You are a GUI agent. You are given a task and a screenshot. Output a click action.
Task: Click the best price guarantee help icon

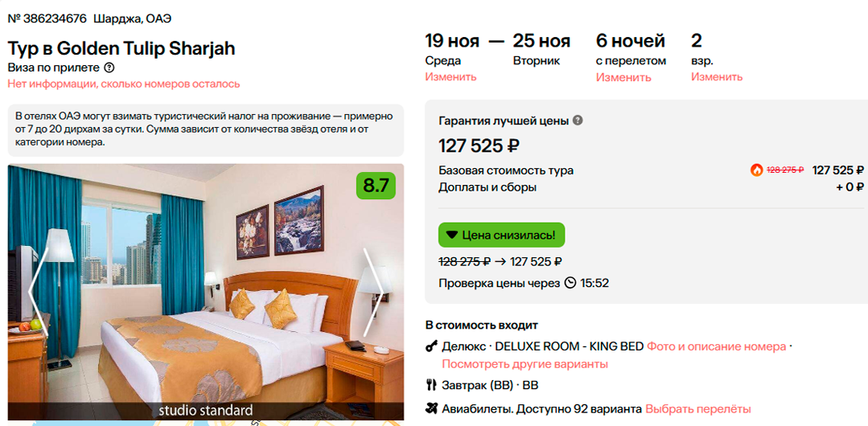578,121
